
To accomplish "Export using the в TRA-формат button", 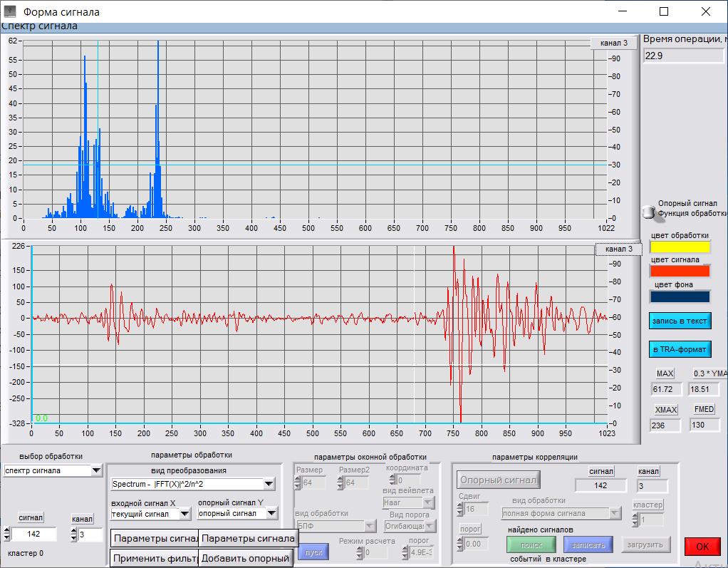I will pyautogui.click(x=680, y=349).
